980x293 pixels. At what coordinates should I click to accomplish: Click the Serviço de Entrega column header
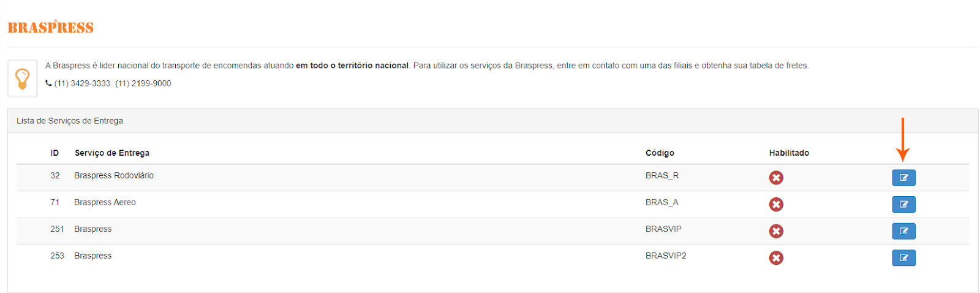pos(112,153)
